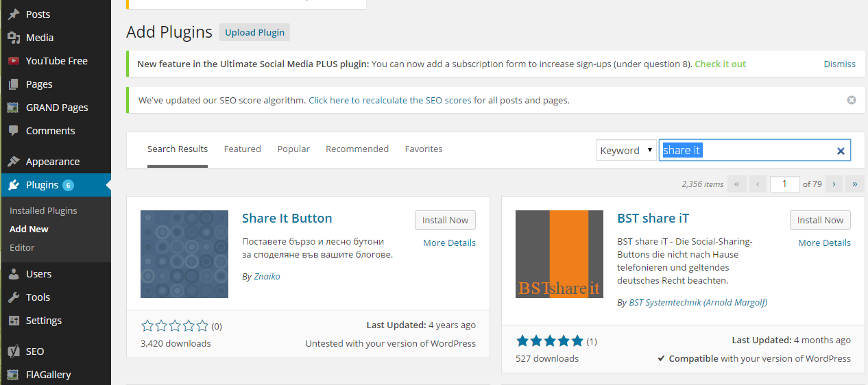The width and height of the screenshot is (868, 385).
Task: Install the Share It Button plugin
Action: click(445, 220)
